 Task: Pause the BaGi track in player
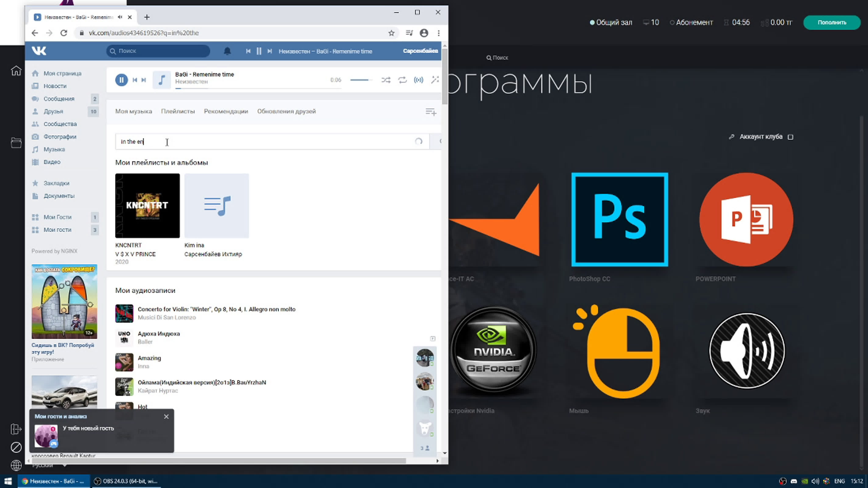click(x=121, y=80)
